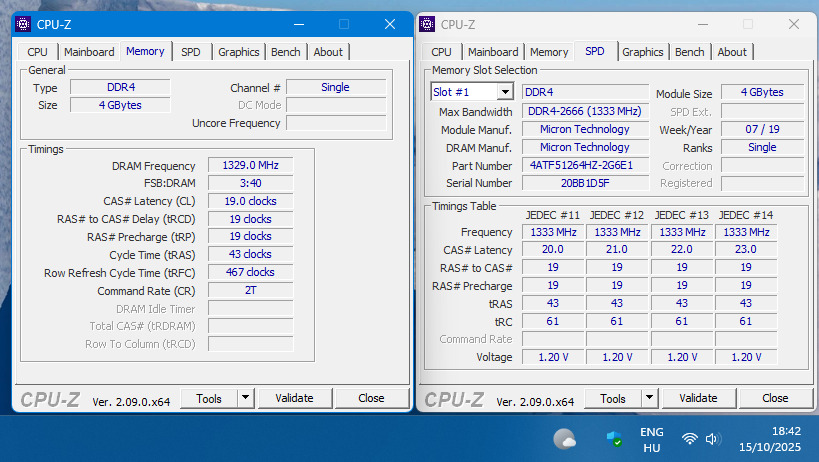Click Part Number value 4ATF51264HZ-2G6E1
Image resolution: width=819 pixels, height=462 pixels.
585,165
